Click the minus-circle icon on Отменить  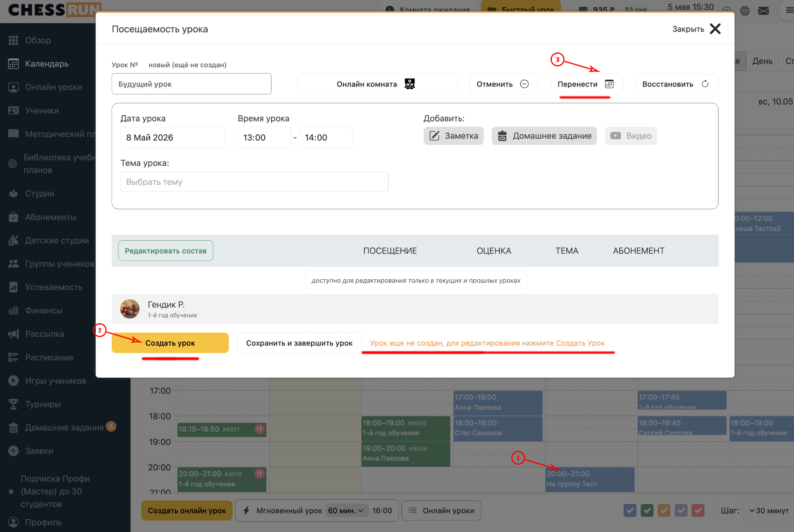coord(524,84)
